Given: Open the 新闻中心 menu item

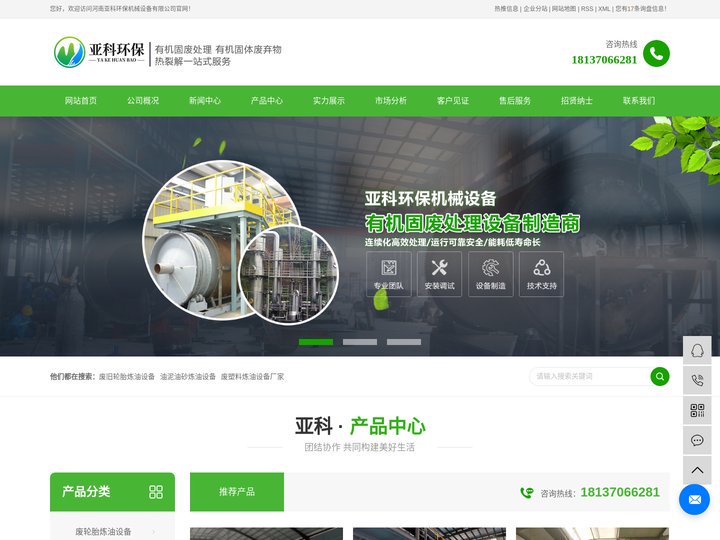Looking at the screenshot, I should tap(205, 101).
